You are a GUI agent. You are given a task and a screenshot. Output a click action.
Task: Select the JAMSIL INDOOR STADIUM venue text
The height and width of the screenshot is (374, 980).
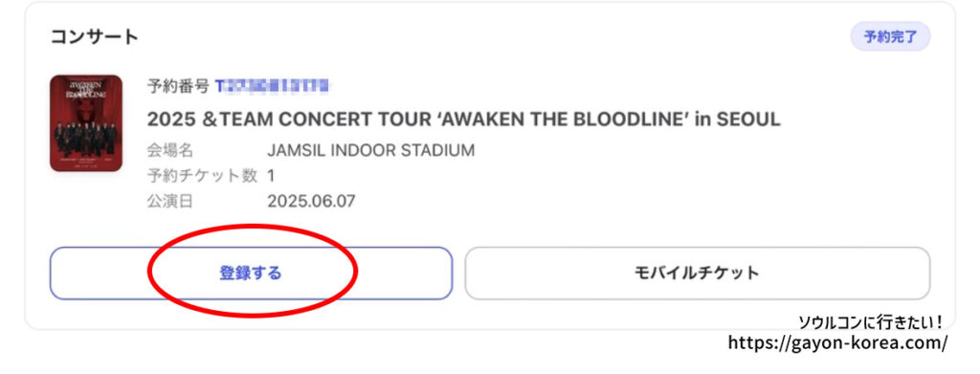370,150
